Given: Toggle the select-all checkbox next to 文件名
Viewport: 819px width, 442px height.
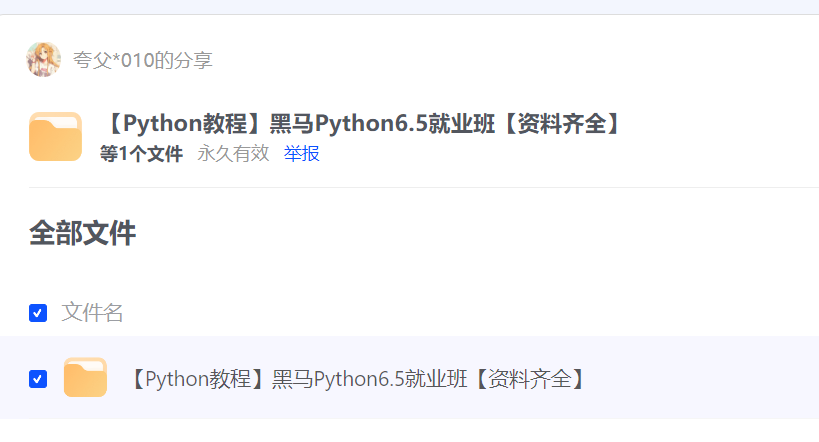Looking at the screenshot, I should click(38, 313).
